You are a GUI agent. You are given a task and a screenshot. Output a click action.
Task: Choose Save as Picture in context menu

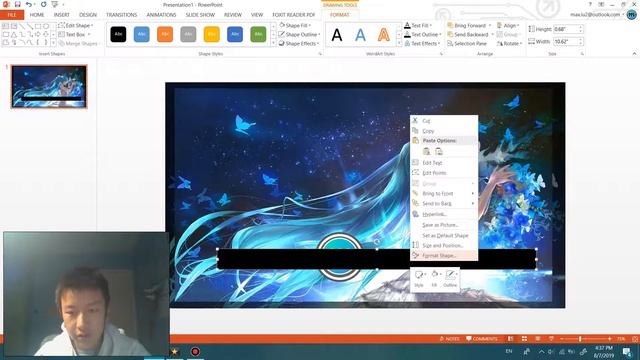tap(444, 225)
